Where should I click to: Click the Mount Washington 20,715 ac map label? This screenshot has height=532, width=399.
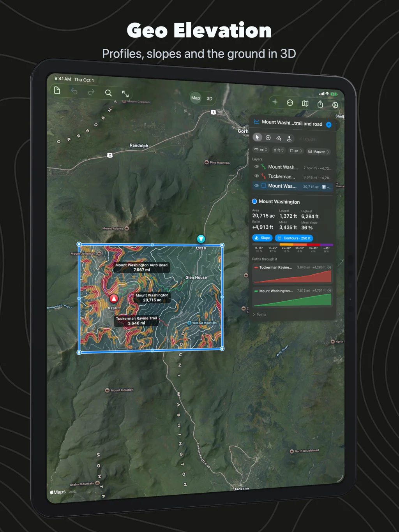pos(152,298)
